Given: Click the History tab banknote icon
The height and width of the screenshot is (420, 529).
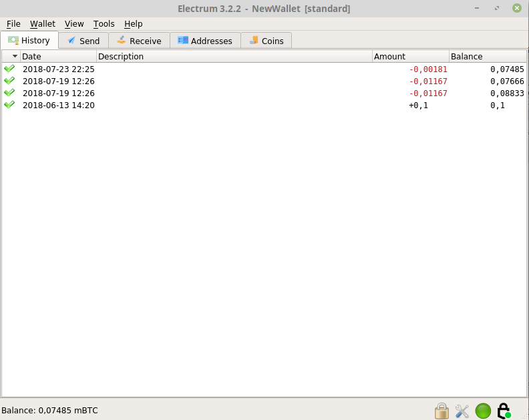Looking at the screenshot, I should [x=13, y=41].
